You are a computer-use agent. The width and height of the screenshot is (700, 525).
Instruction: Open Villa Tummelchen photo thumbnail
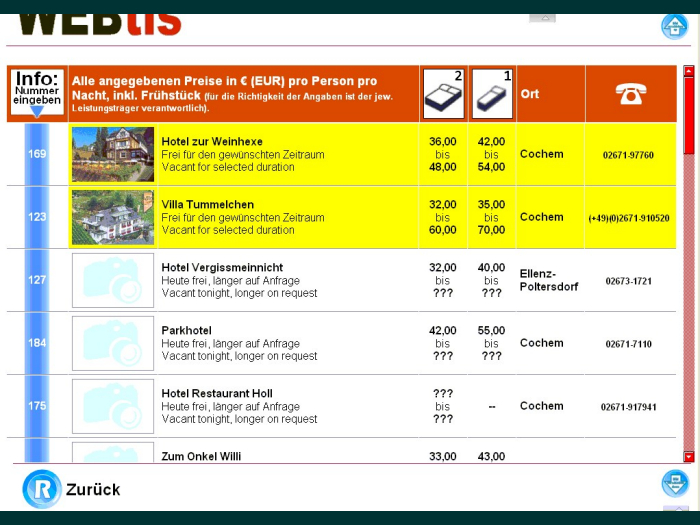click(113, 217)
